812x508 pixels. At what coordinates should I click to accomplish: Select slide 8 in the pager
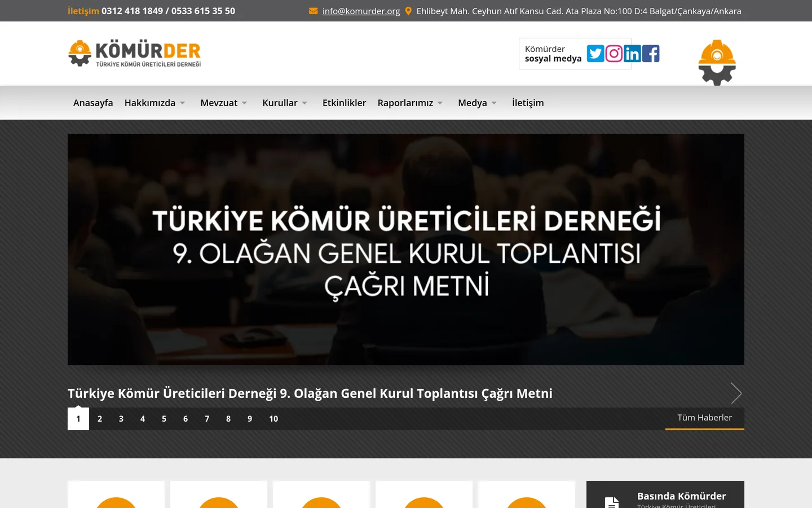pos(228,419)
